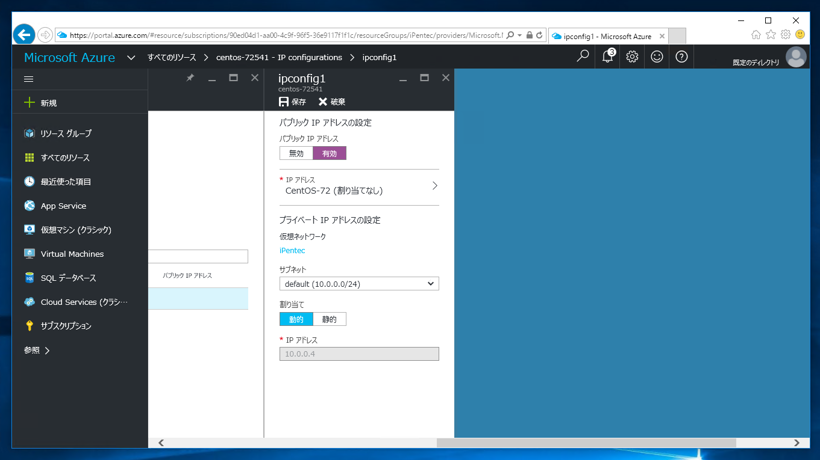Click the address bar dropdown arrow
Screen dimensions: 820x460
(520, 35)
